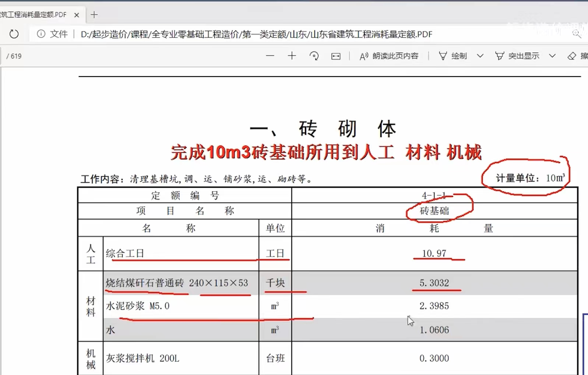The height and width of the screenshot is (375, 588).
Task: Expand the 绘制 draw options dropdown
Action: pos(480,56)
